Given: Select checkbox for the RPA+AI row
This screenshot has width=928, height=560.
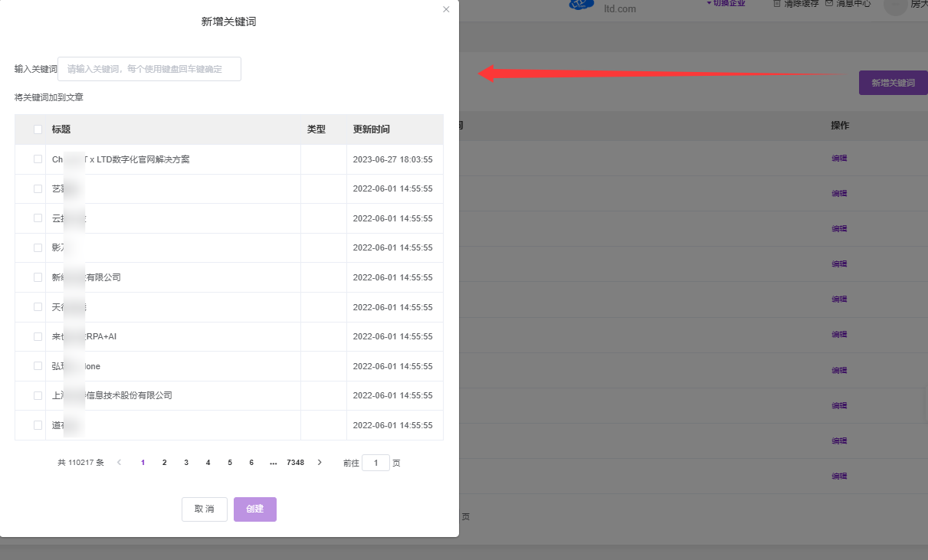Looking at the screenshot, I should [38, 336].
